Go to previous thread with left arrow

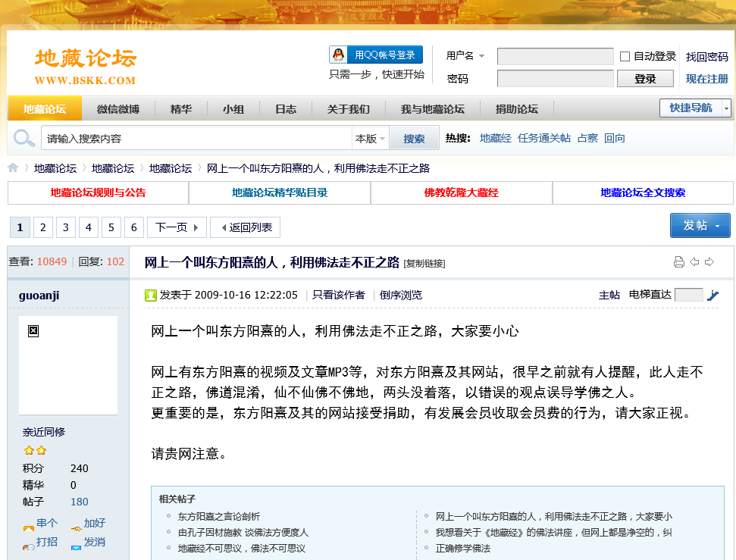point(694,262)
